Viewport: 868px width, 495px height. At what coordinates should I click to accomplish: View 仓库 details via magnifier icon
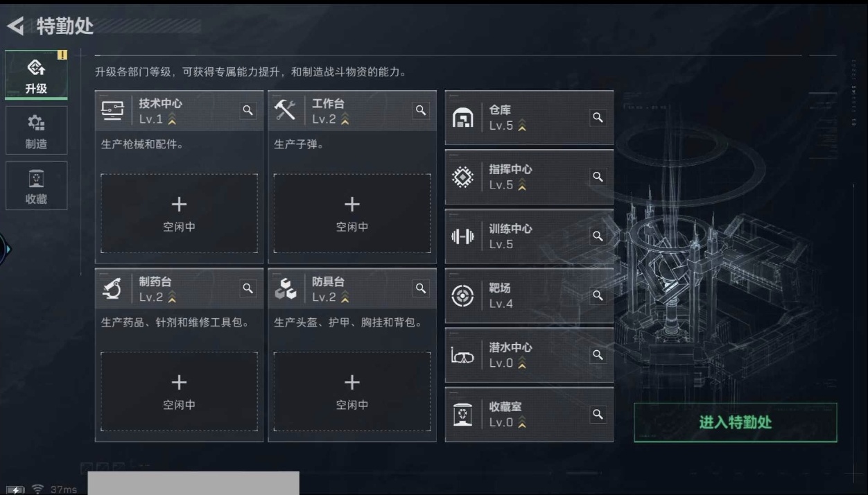point(598,118)
